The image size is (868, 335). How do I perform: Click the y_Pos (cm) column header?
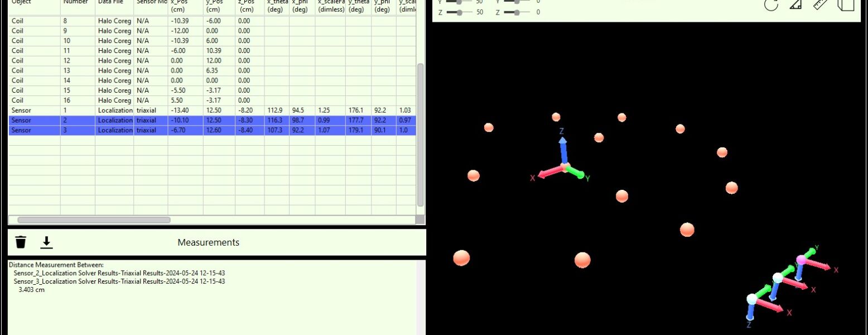(219, 6)
